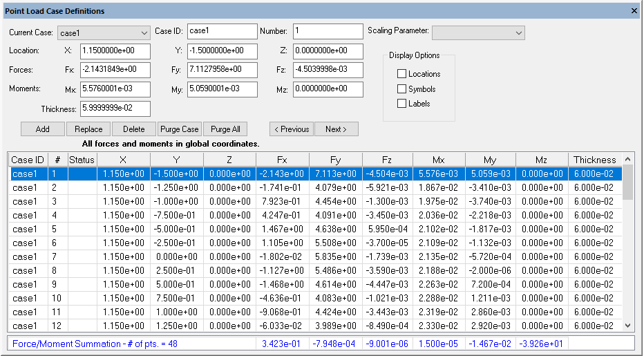Focus the Thickness input field
644x356 pixels.
tap(115, 109)
